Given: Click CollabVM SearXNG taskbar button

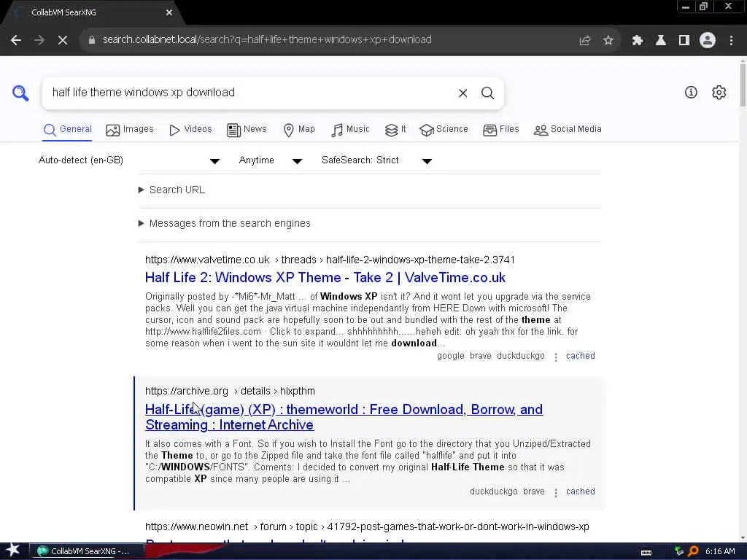Looking at the screenshot, I should [88, 551].
